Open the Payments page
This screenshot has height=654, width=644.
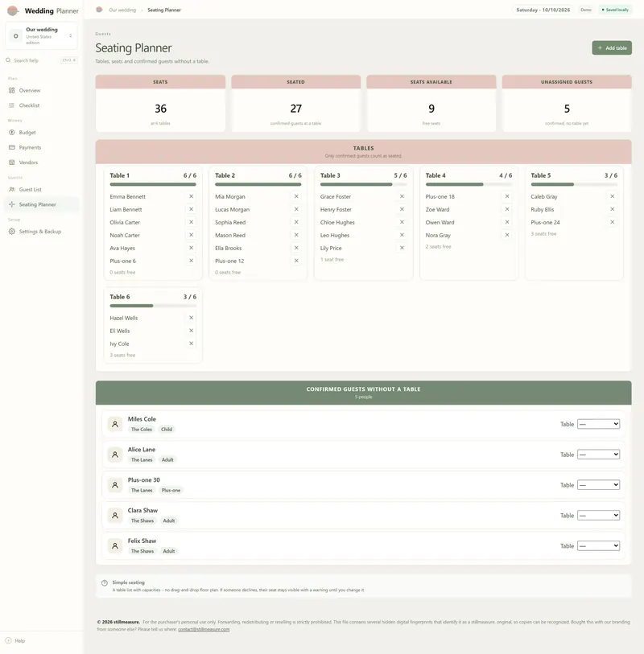(x=42, y=148)
